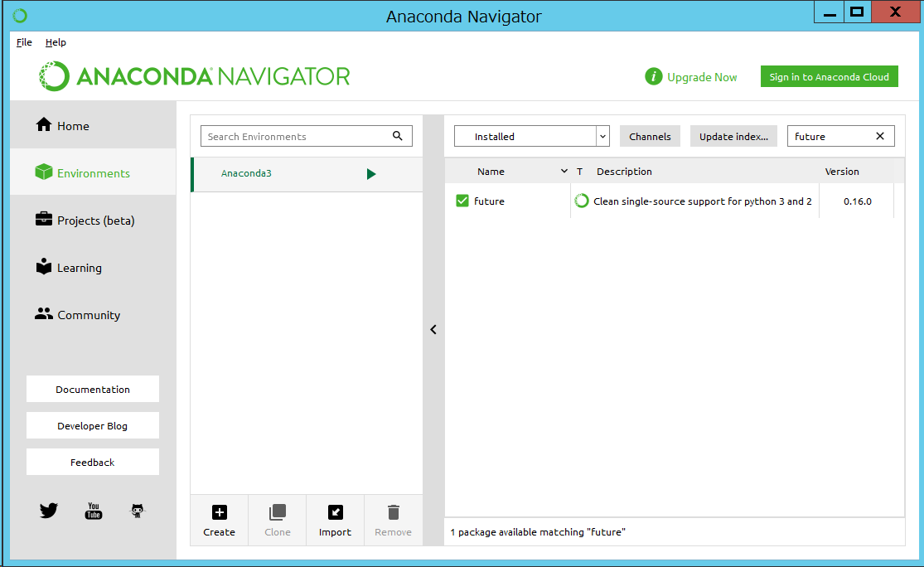
Task: Open the Help menu
Action: tap(56, 42)
